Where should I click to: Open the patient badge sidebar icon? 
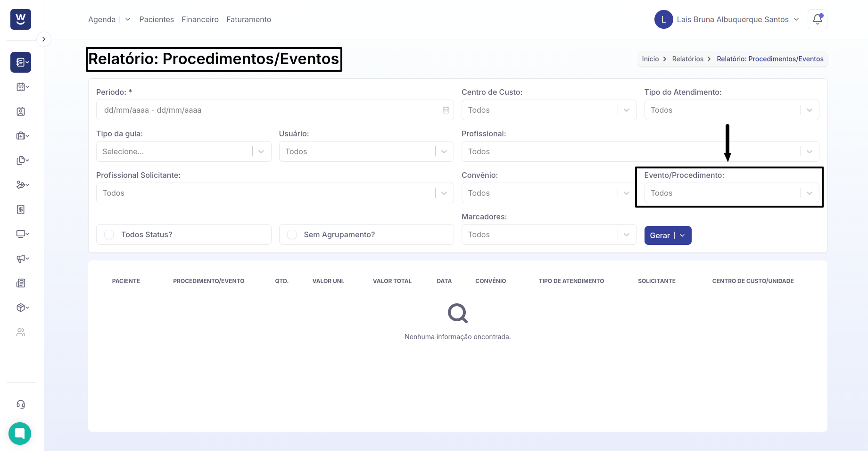(21, 111)
